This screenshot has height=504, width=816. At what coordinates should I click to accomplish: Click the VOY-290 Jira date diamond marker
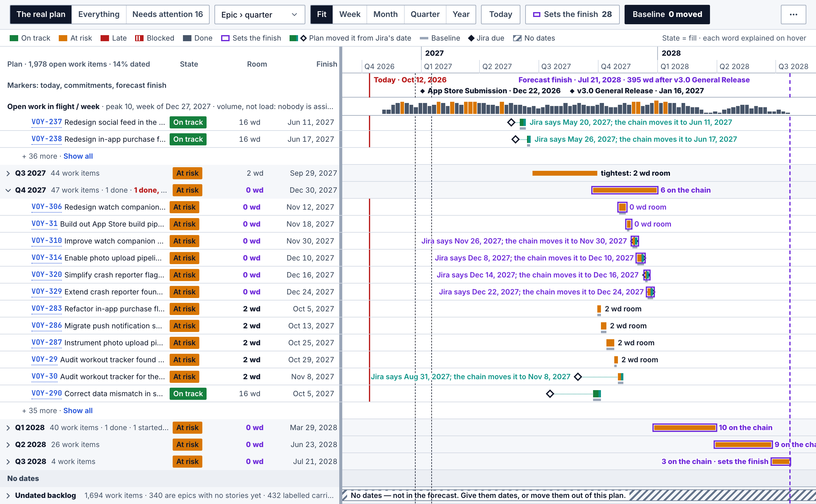(x=550, y=394)
